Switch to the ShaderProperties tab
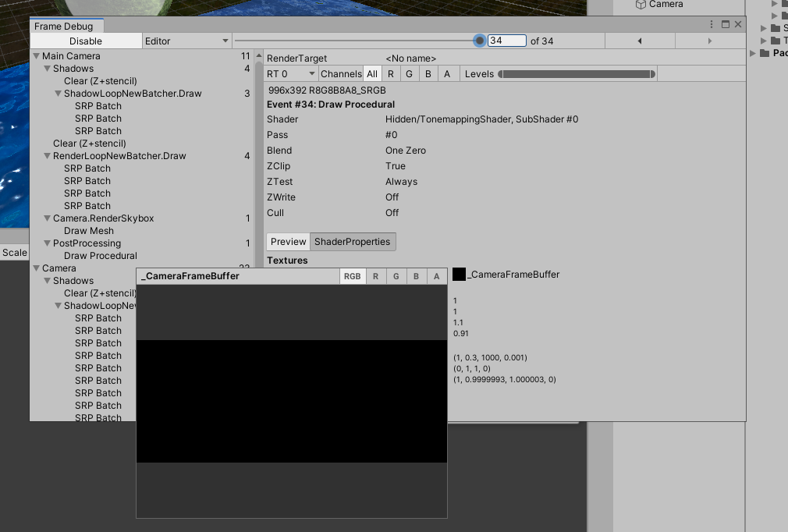788x532 pixels. [353, 241]
